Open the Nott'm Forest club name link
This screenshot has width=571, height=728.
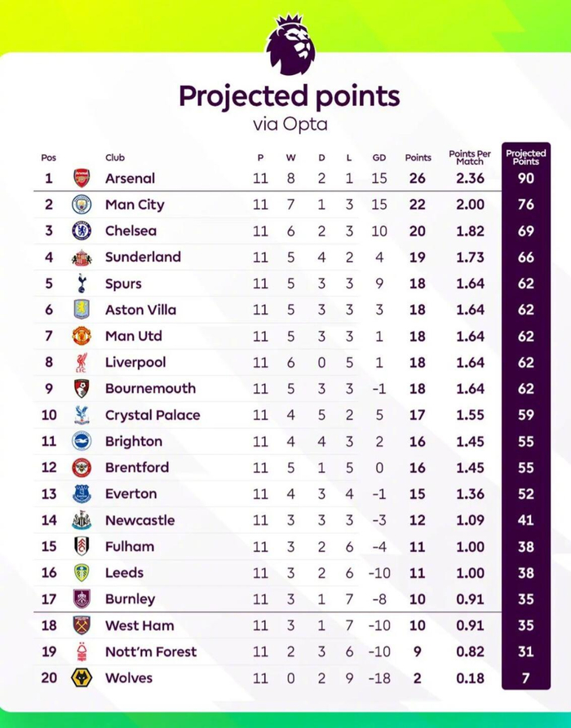pyautogui.click(x=151, y=651)
